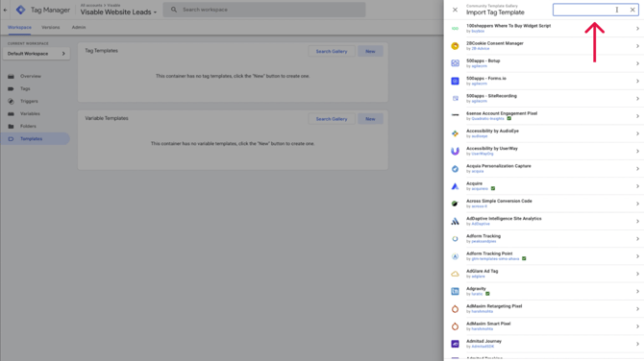The height and width of the screenshot is (361, 644).
Task: Expand the Default Workspace selector
Action: [x=37, y=54]
